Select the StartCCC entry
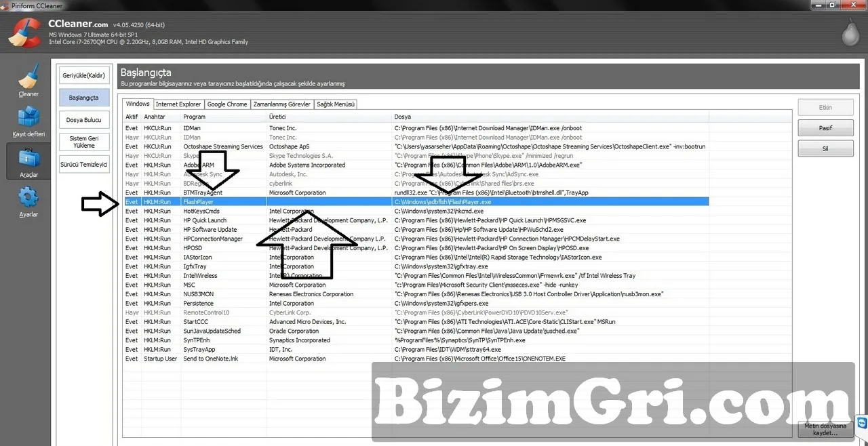The width and height of the screenshot is (868, 446). (x=416, y=322)
